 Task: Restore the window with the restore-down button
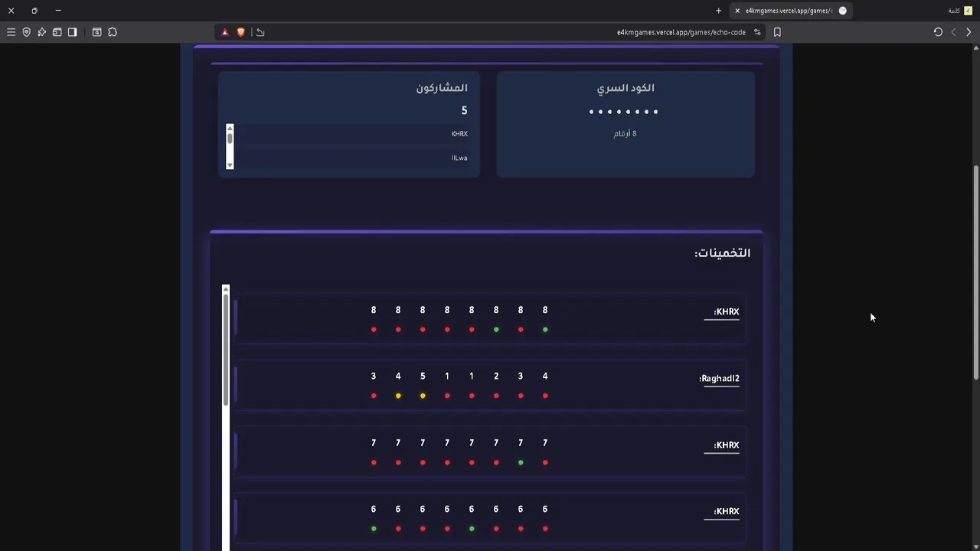[34, 11]
